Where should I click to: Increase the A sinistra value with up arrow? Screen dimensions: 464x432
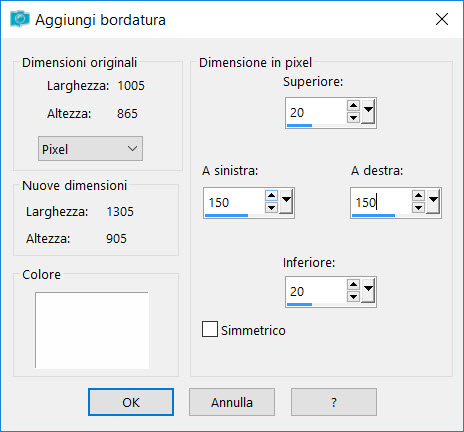pos(271,196)
